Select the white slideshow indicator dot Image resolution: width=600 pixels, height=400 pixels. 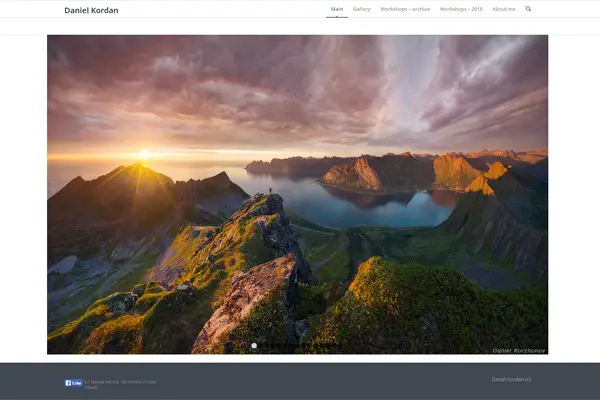(254, 346)
